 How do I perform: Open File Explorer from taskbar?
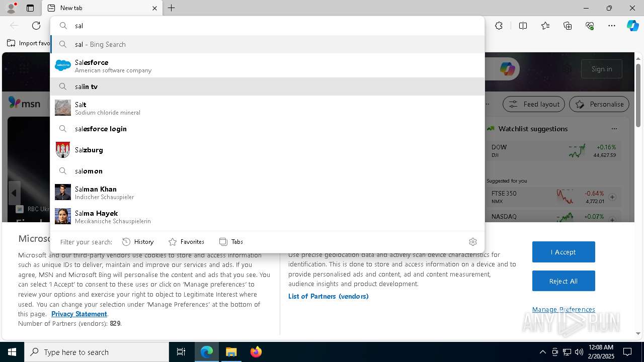231,352
